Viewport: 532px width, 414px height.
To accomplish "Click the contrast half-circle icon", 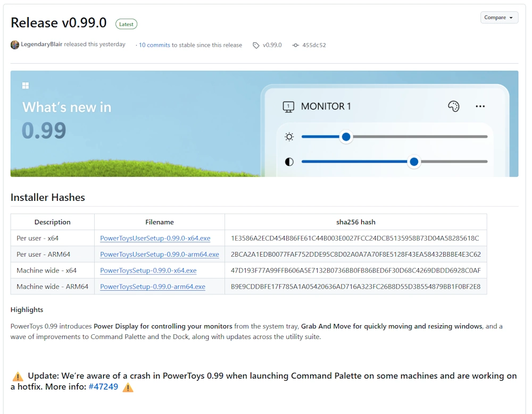I will (x=289, y=162).
